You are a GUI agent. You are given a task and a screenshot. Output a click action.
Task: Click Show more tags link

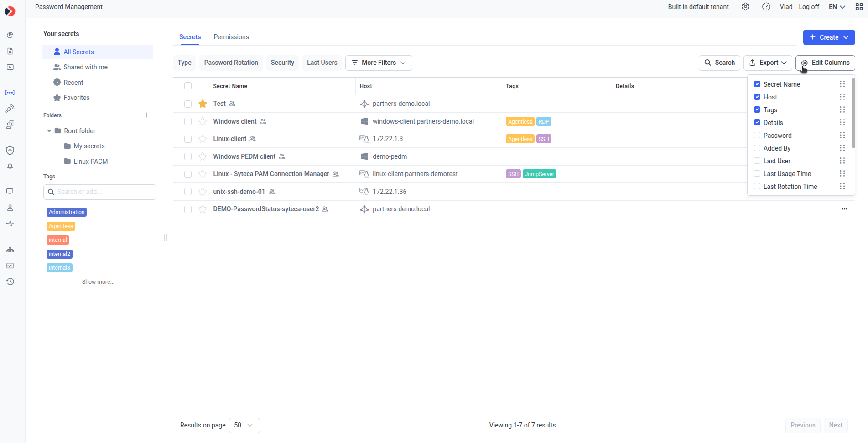click(98, 282)
